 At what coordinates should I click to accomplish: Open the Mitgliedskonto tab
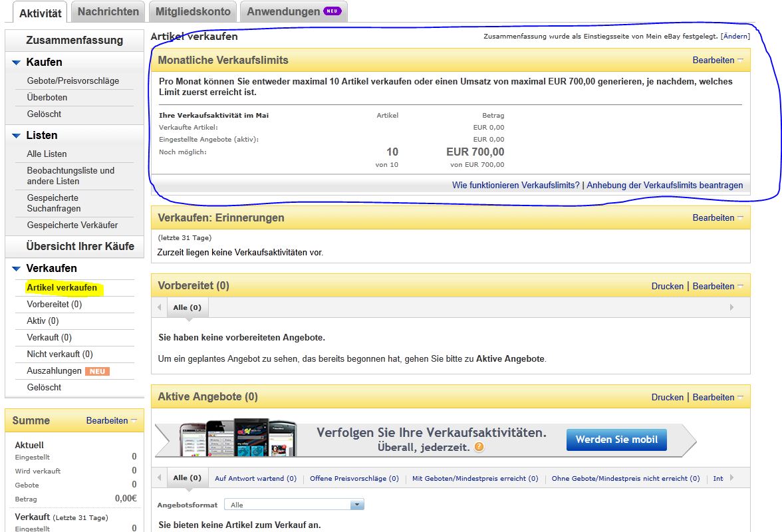tap(193, 11)
